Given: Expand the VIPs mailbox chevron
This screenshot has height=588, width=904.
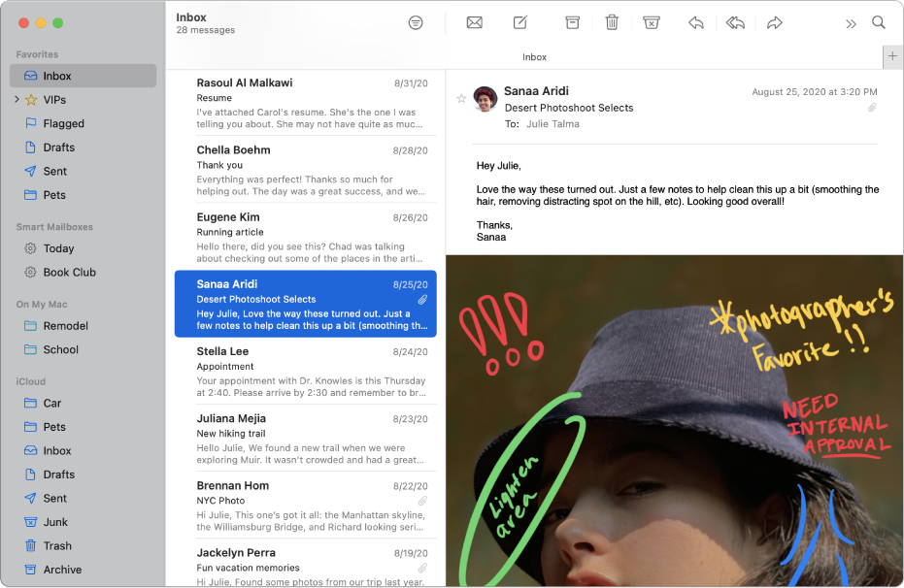Looking at the screenshot, I should click(x=17, y=100).
